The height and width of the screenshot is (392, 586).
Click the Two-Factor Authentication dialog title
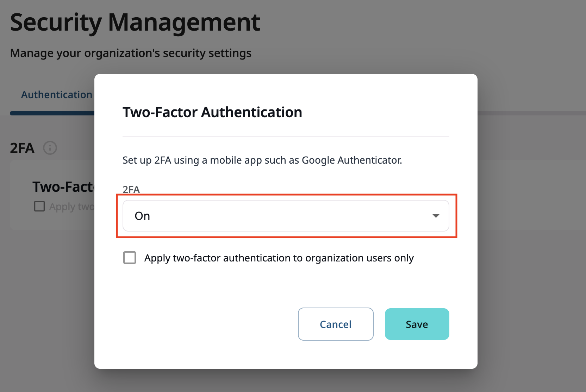coord(212,112)
